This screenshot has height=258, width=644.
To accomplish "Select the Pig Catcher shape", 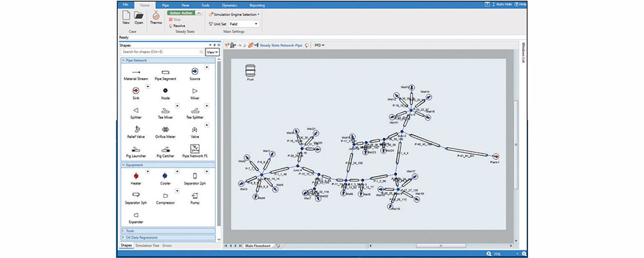I will [x=166, y=152].
